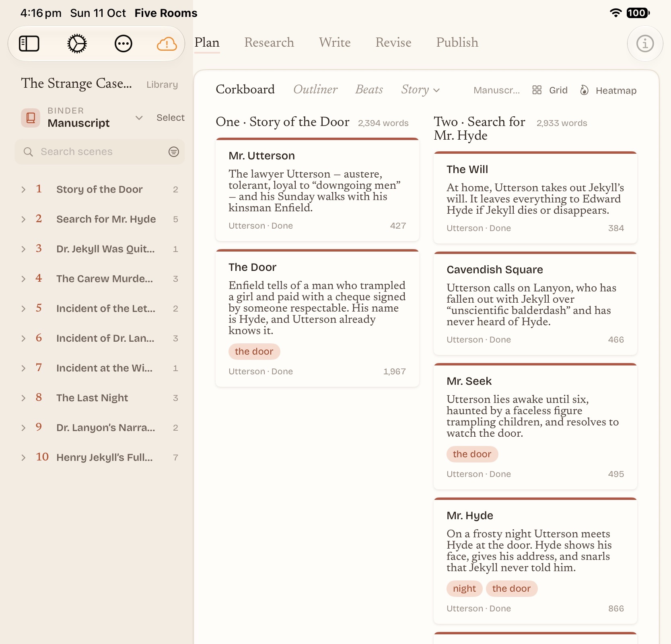Click the Manuscript binder book icon
Image resolution: width=671 pixels, height=644 pixels.
click(x=31, y=118)
